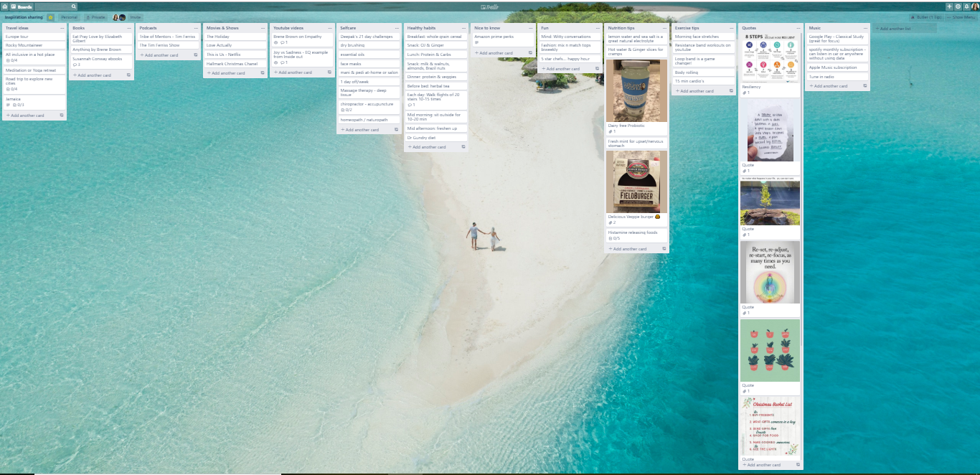This screenshot has height=475, width=980.
Task: Click Invite button in board header
Action: tap(135, 17)
